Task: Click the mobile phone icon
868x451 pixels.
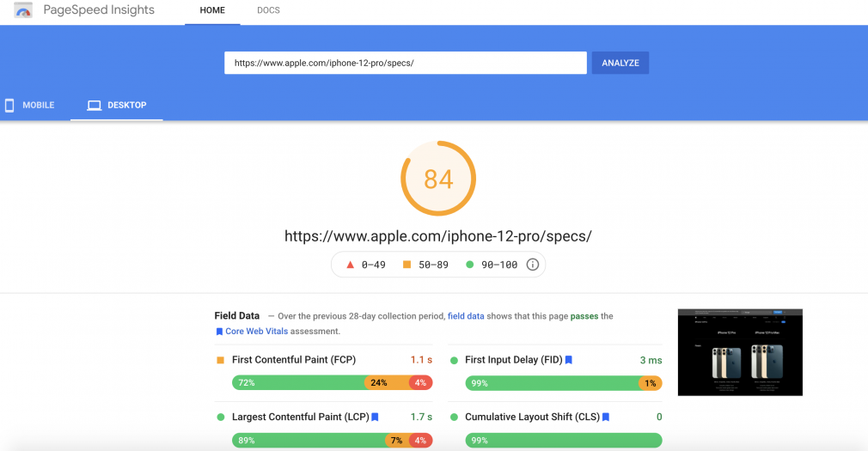Action: (x=9, y=105)
